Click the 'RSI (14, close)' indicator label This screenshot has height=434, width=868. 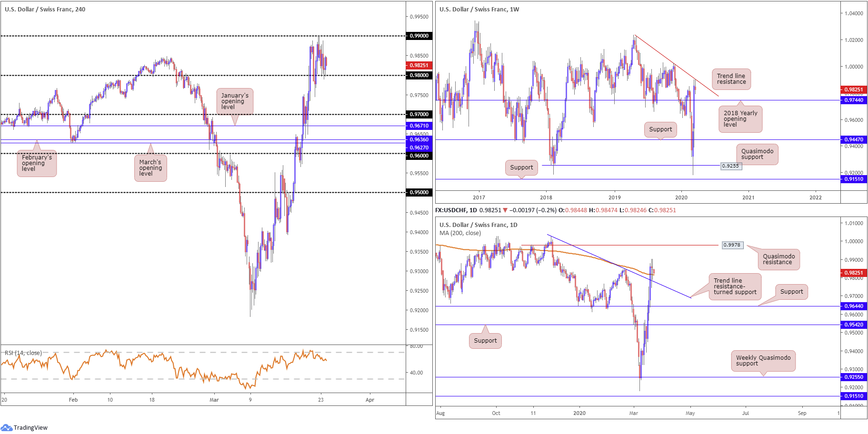pos(23,353)
